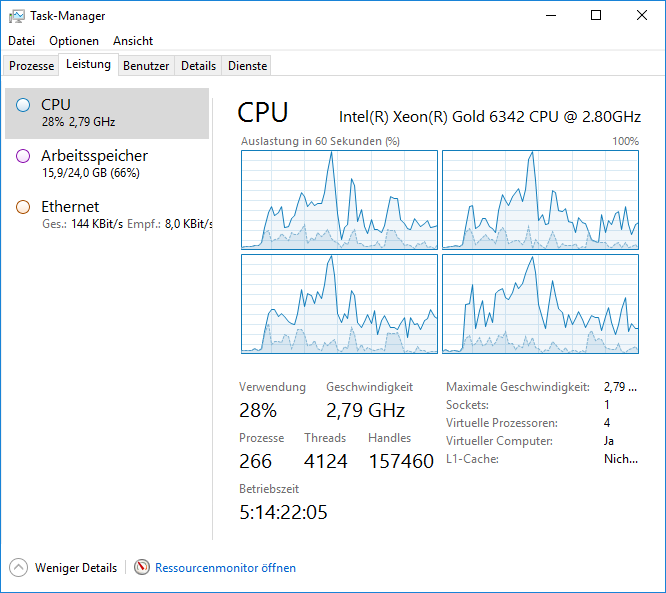This screenshot has width=666, height=593.
Task: Click the Ressourcenmonitor gauge icon
Action: pos(142,568)
